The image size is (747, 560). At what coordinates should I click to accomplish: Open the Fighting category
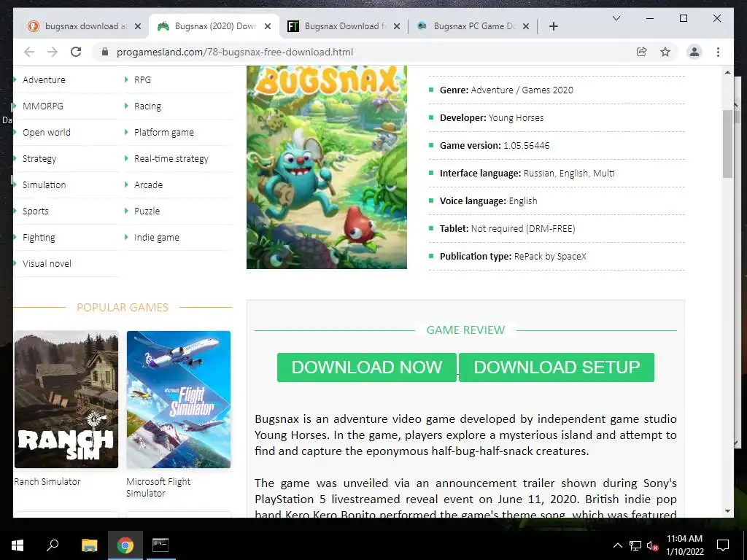pyautogui.click(x=39, y=237)
